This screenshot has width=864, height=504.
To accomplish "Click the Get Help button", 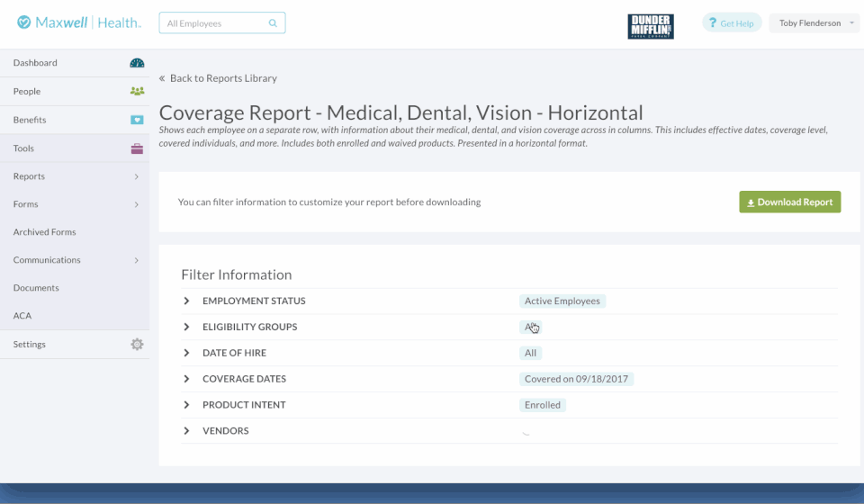I will coord(731,23).
